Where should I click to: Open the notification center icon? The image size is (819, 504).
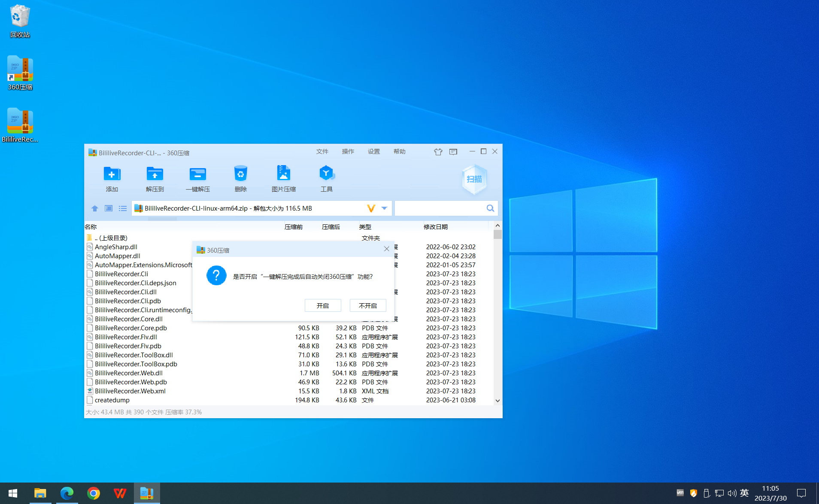pyautogui.click(x=801, y=493)
